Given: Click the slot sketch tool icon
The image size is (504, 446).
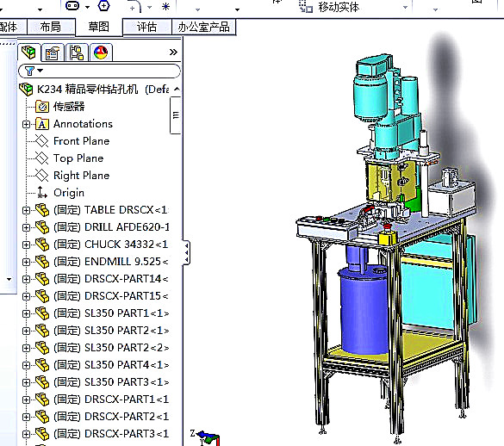Looking at the screenshot, I should (72, 5).
